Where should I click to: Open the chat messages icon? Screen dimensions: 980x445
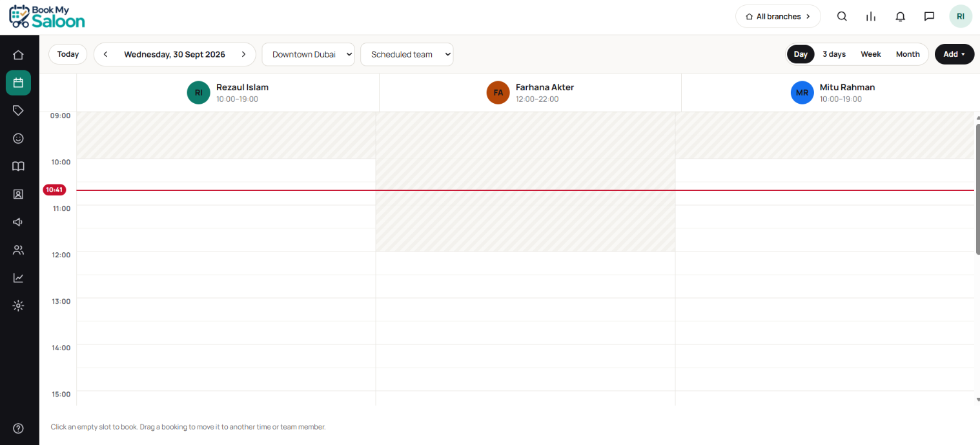(x=929, y=17)
